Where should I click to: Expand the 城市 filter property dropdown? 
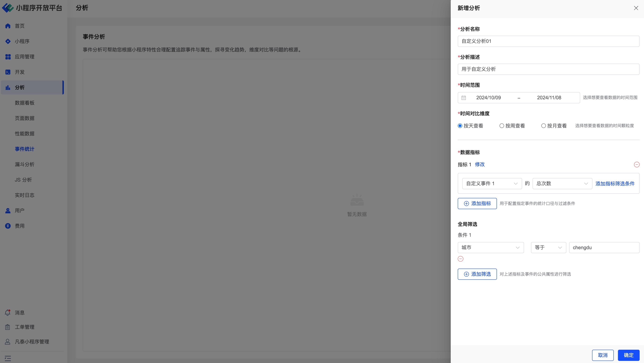[490, 247]
